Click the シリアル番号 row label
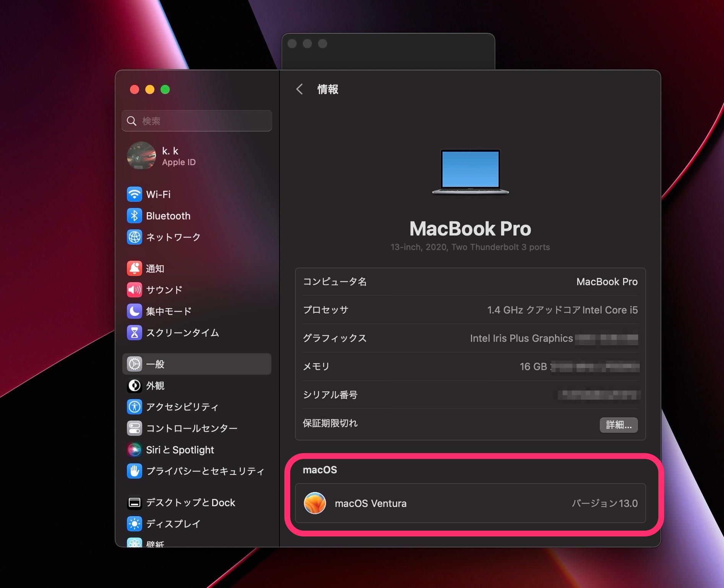The image size is (724, 588). 330,395
